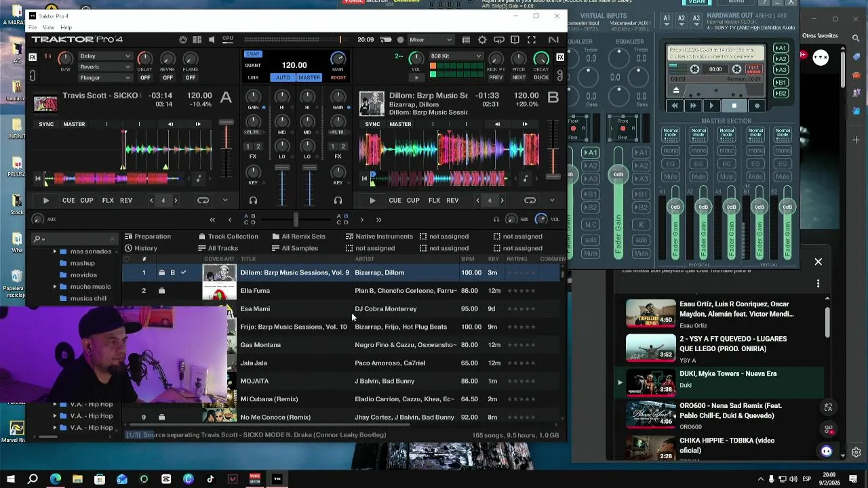
Task: Activate loop icon on Deck B
Action: point(530,201)
